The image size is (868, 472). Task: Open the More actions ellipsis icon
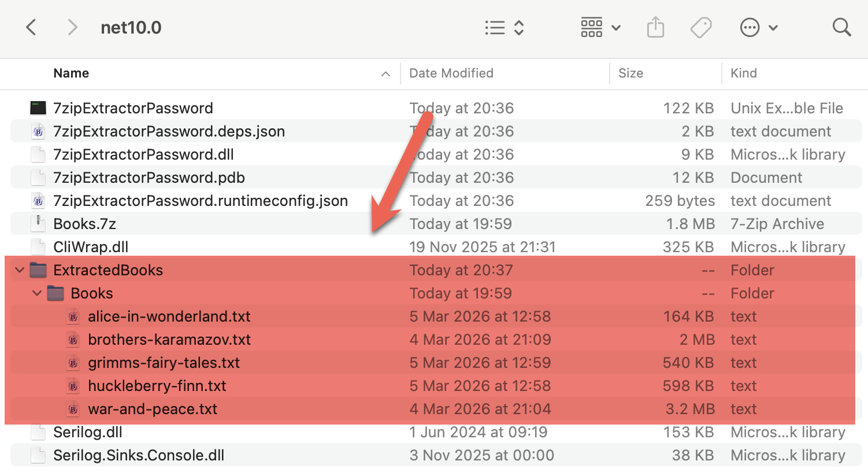pos(750,27)
